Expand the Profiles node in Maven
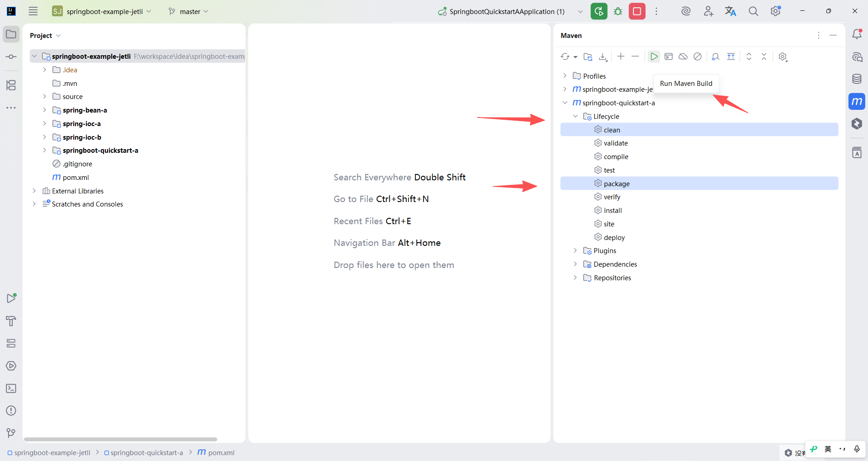 coord(565,75)
